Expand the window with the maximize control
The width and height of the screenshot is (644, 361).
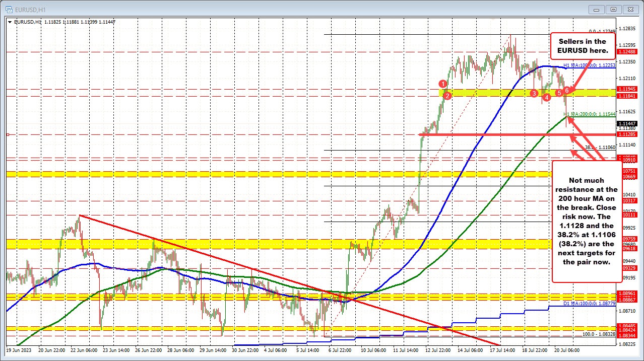tap(613, 9)
